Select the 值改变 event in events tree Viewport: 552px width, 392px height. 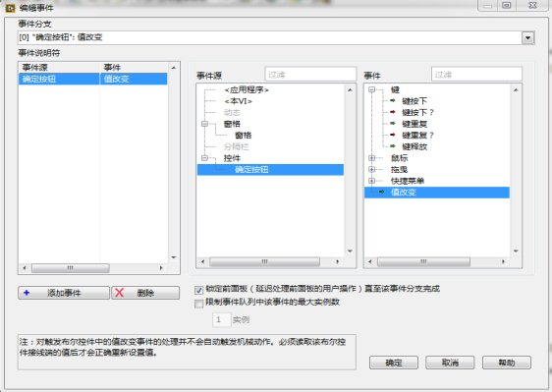click(437, 193)
